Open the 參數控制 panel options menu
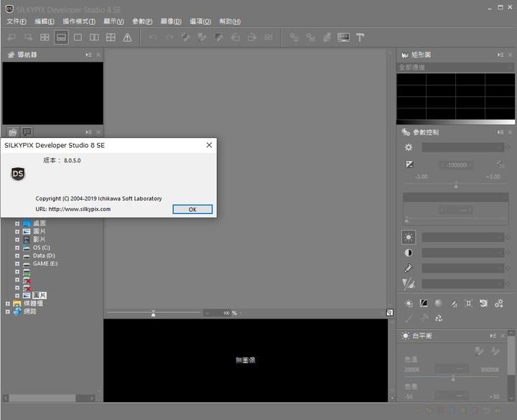The width and height of the screenshot is (517, 420). (x=500, y=132)
